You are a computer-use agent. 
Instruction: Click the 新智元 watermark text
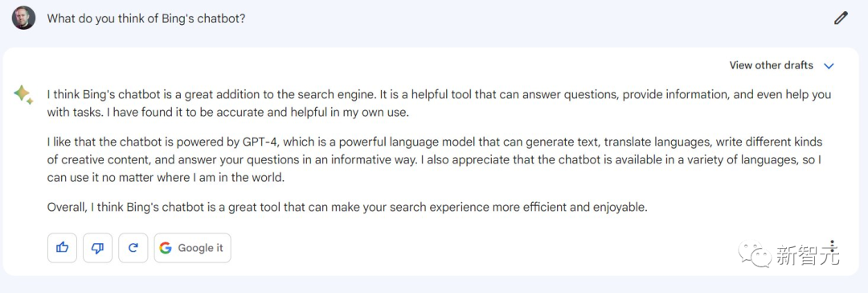point(807,254)
